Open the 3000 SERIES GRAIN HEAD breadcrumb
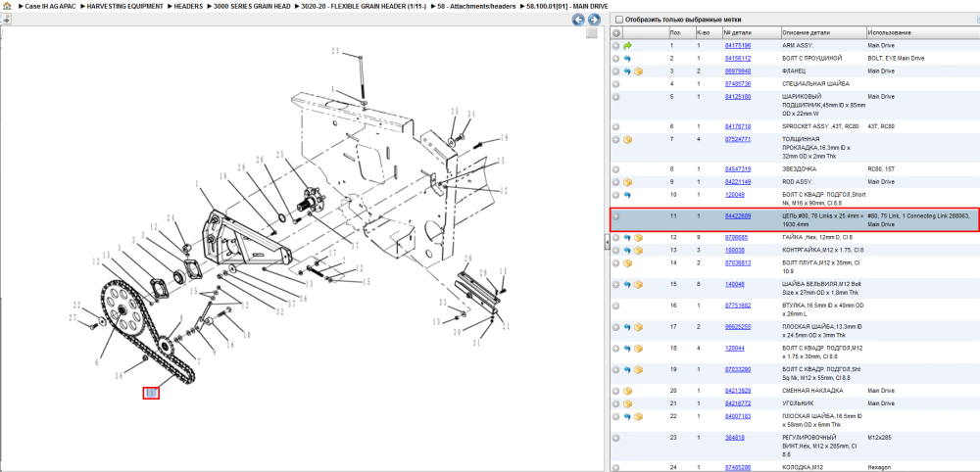Screen dimensions: 980x472 252,6
